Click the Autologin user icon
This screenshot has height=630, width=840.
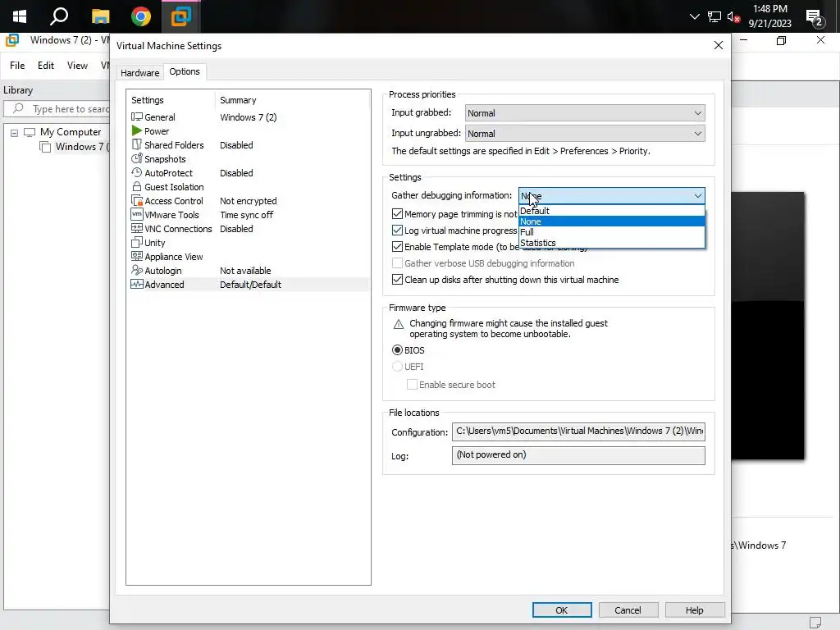(x=137, y=270)
